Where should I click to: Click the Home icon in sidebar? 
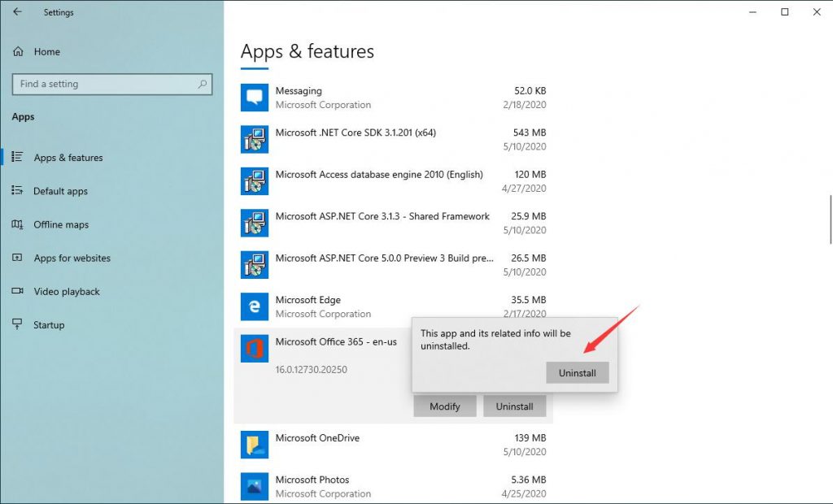18,51
